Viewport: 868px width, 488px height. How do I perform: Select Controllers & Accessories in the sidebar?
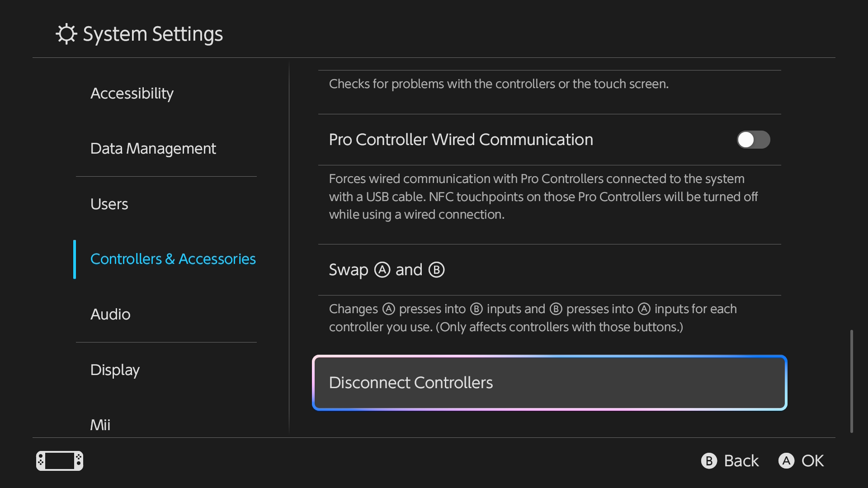(x=173, y=259)
